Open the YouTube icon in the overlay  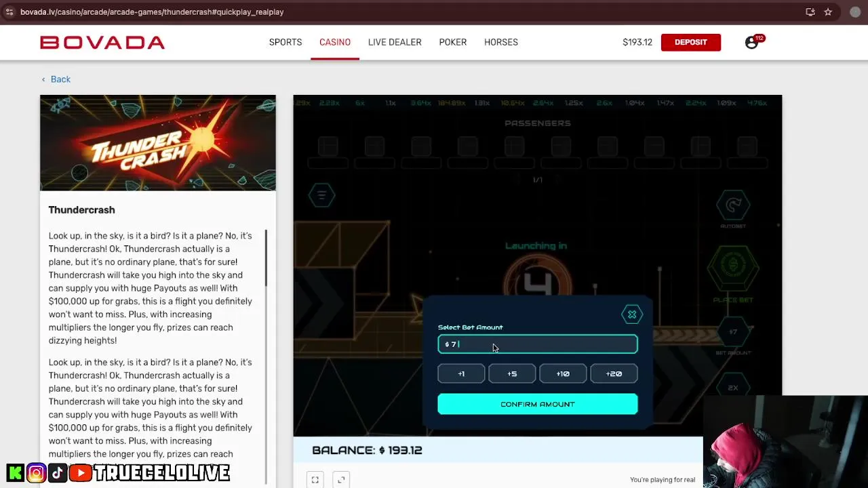tap(80, 472)
